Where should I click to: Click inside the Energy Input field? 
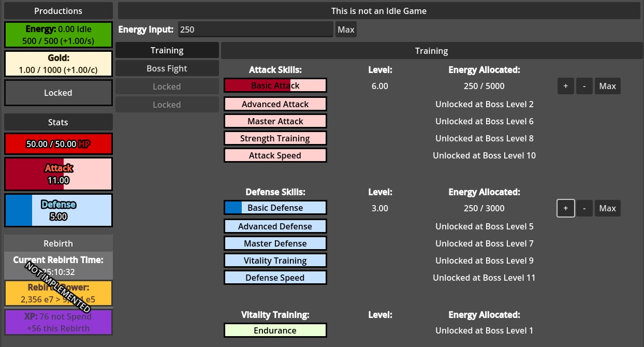(255, 29)
